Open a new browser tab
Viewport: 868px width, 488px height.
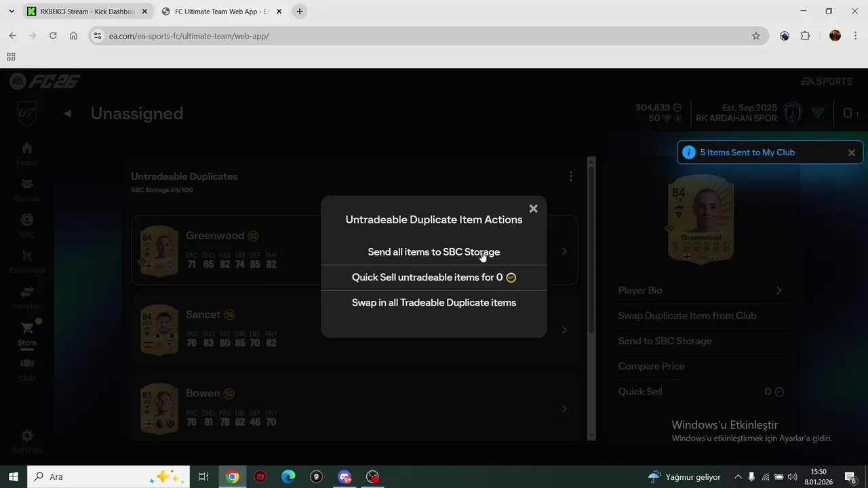click(300, 12)
